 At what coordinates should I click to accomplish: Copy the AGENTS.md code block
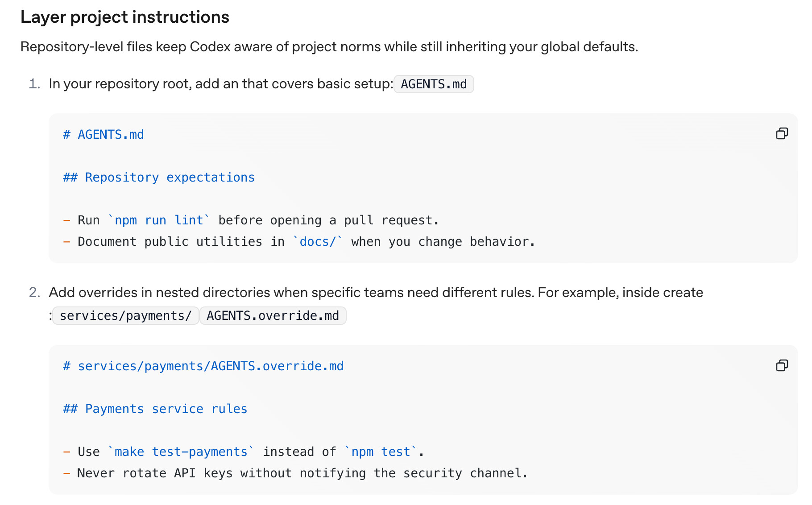[x=782, y=133]
